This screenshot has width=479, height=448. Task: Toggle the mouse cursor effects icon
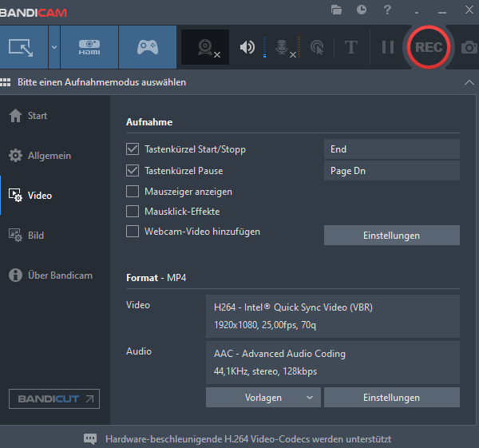click(318, 47)
